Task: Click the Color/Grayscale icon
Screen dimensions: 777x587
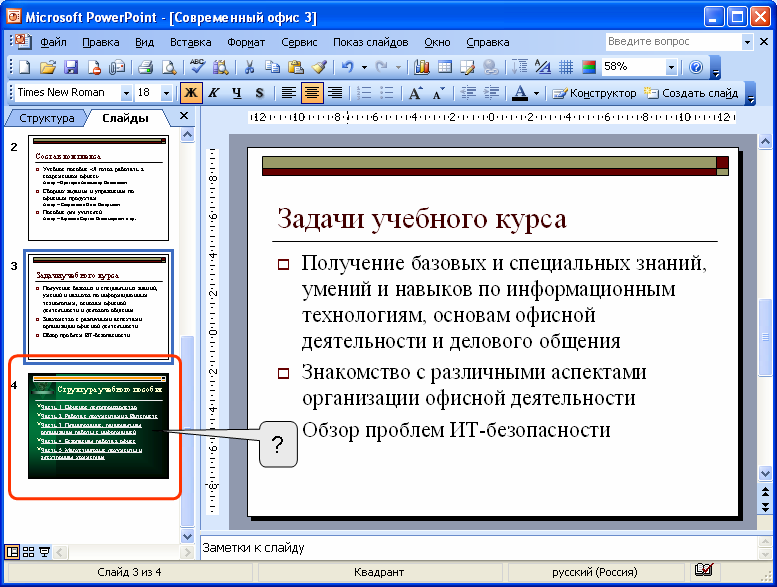Action: (589, 67)
